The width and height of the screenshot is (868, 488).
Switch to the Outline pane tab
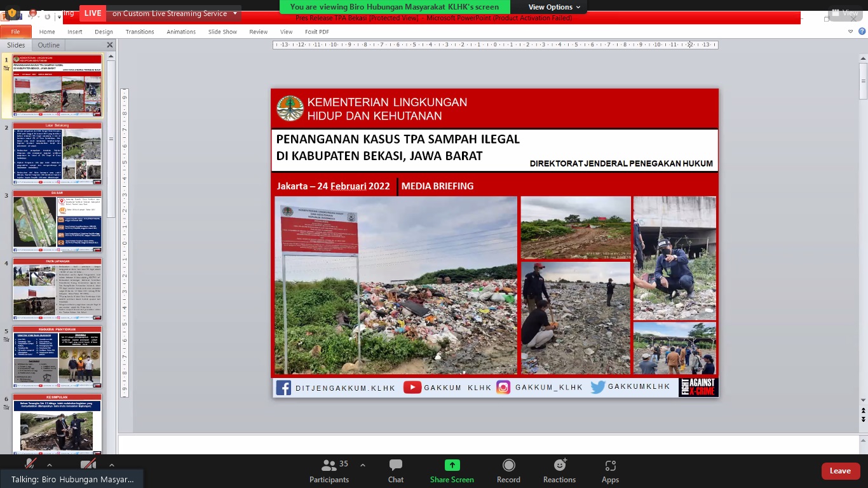(x=48, y=45)
